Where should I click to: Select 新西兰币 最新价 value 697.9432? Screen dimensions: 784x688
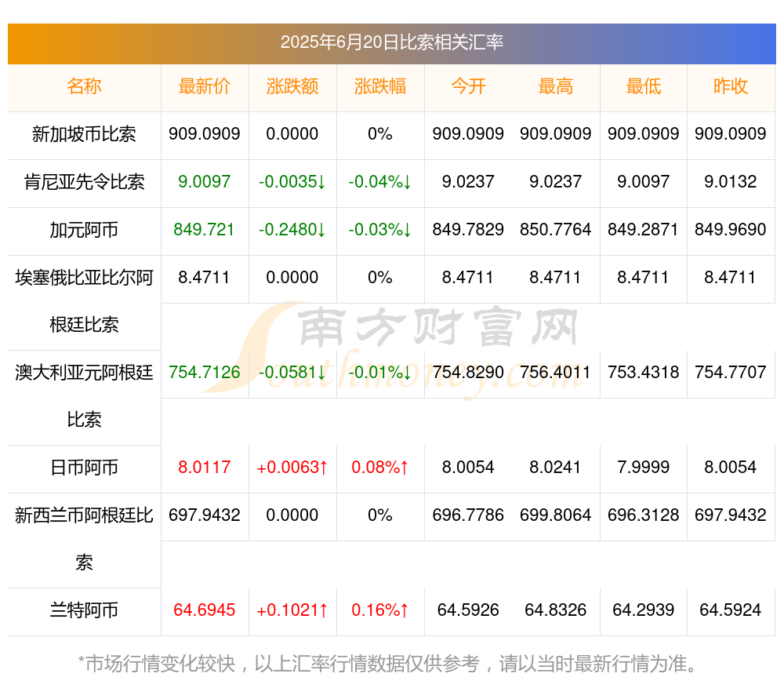[x=205, y=515]
